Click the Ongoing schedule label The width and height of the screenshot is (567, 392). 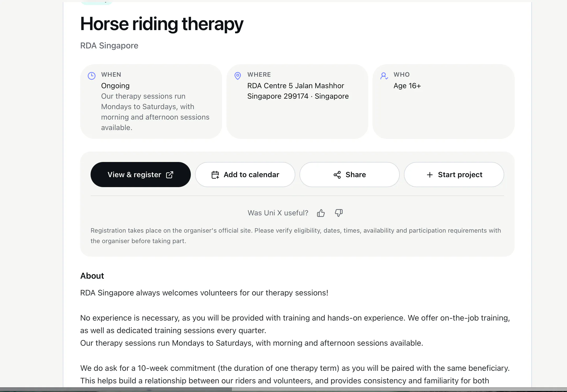click(115, 86)
